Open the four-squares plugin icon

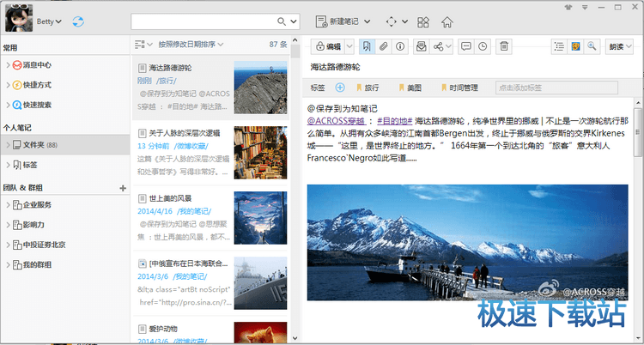(423, 21)
